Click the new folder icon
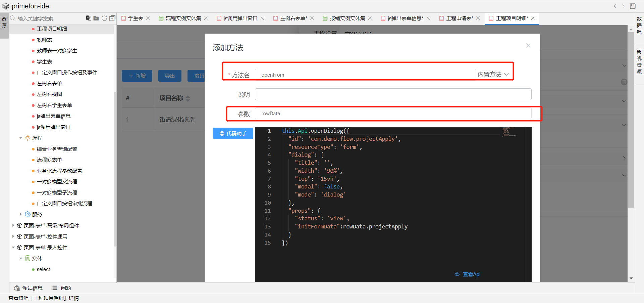 point(96,18)
